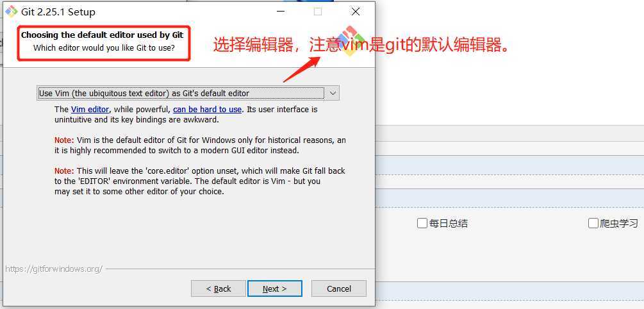Tick the 爬虫学习 checkbox
Viewport: 644px width, 309px height.
(x=593, y=223)
